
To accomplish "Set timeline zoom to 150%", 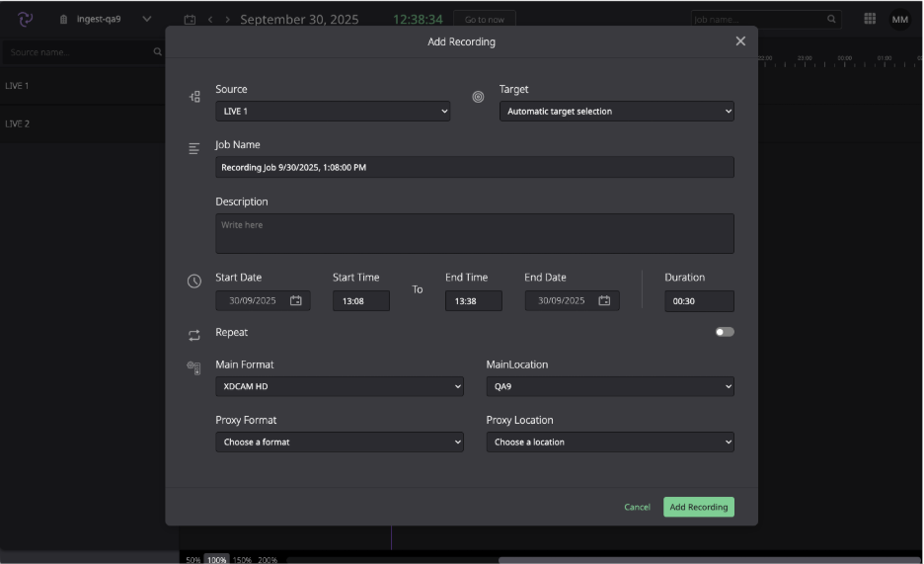I will click(242, 559).
